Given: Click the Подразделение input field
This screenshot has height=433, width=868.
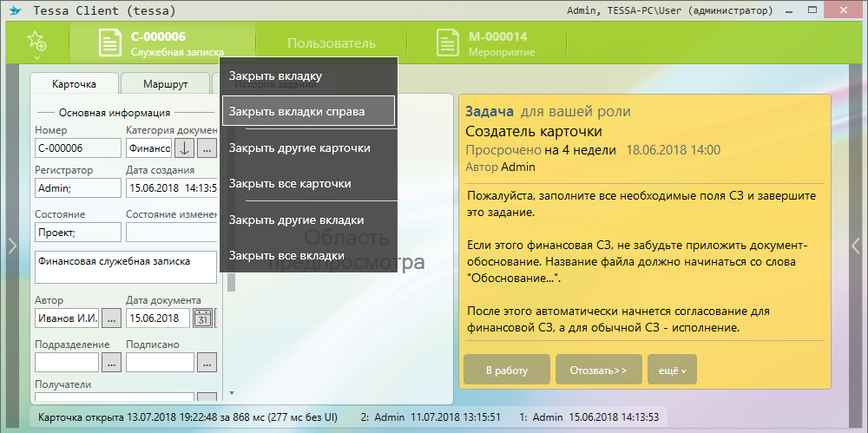Looking at the screenshot, I should (67, 362).
